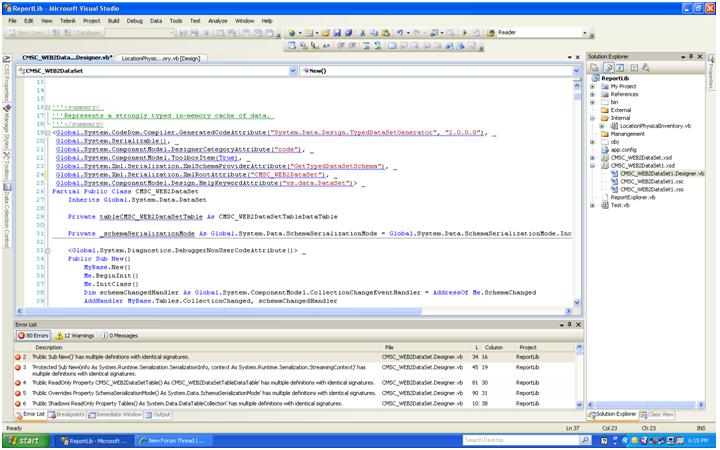Image resolution: width=720 pixels, height=450 pixels.
Task: Collapse the outlining region at code line 33
Action: pos(47,250)
